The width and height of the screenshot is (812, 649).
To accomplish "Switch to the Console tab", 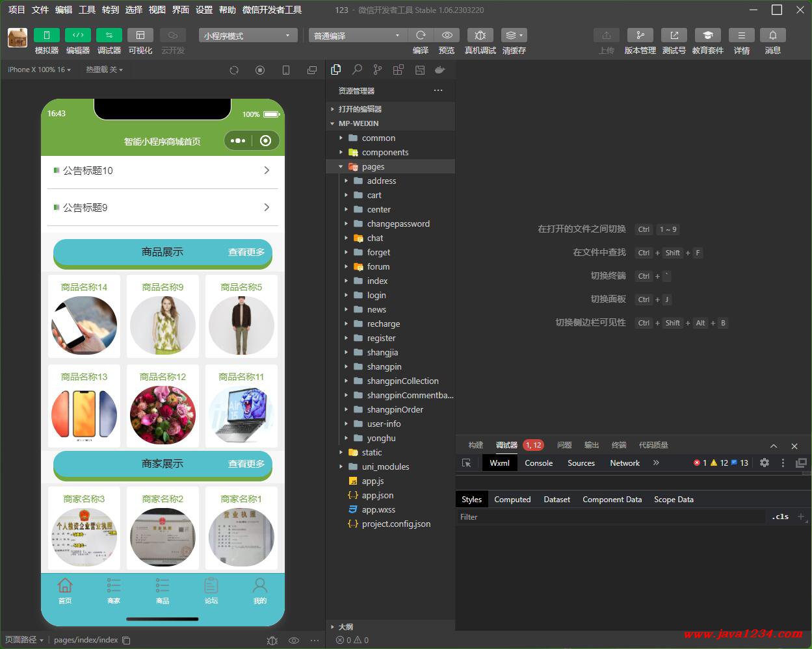I will point(539,463).
